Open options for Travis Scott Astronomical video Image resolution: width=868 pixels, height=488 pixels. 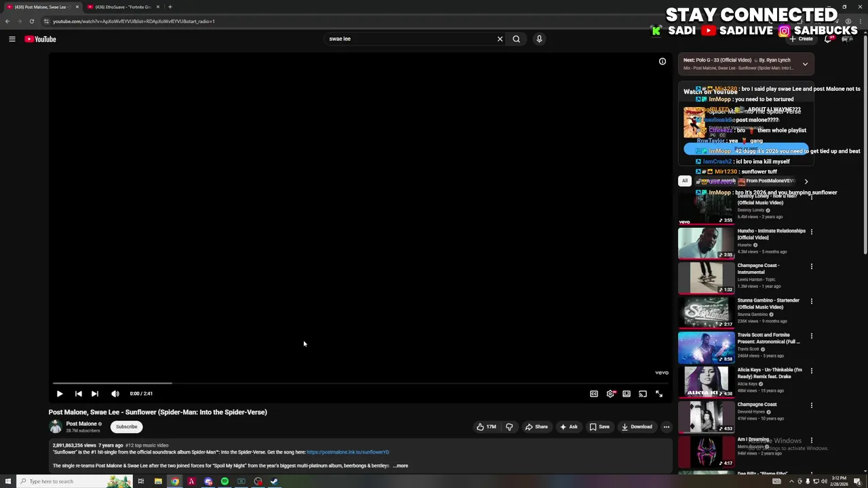pos(811,335)
